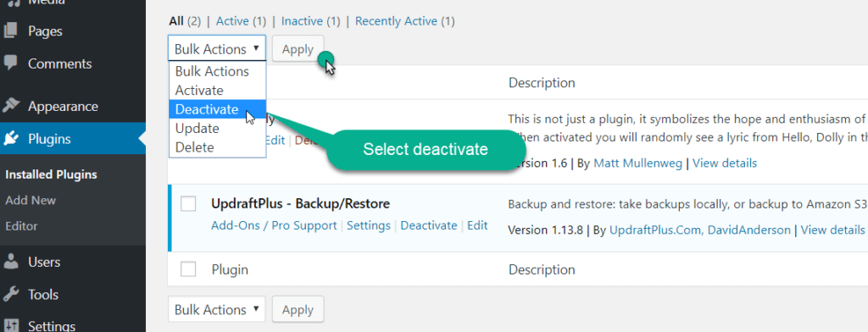
Task: Open UpdraftPlus Add-Ons / Pro Support link
Action: coord(274,225)
